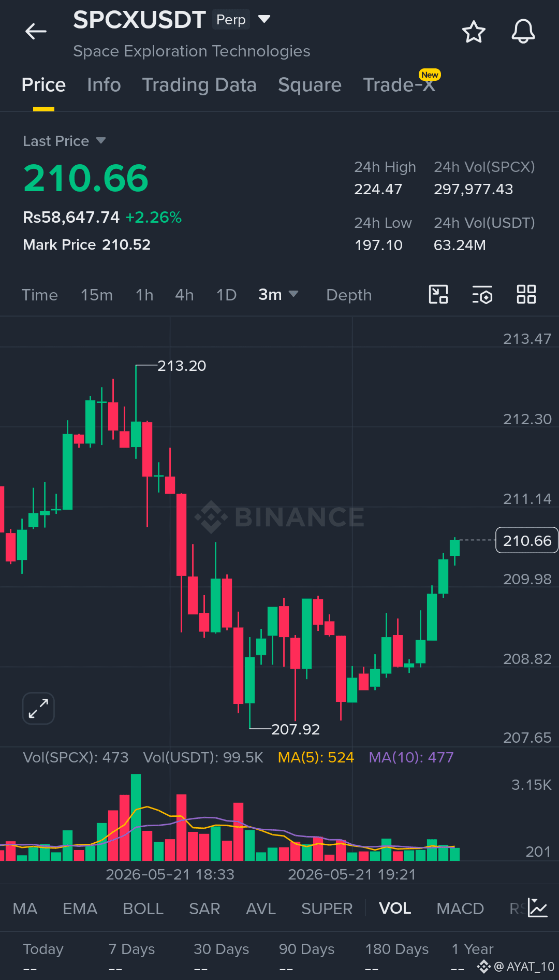This screenshot has width=559, height=980.
Task: Enable the MACD sub-indicator
Action: click(x=460, y=909)
